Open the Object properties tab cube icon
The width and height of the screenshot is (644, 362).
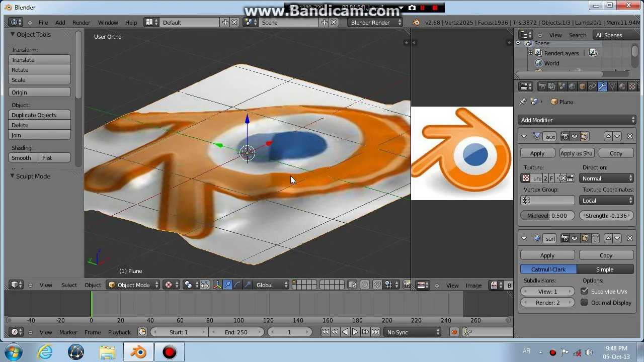(x=582, y=86)
